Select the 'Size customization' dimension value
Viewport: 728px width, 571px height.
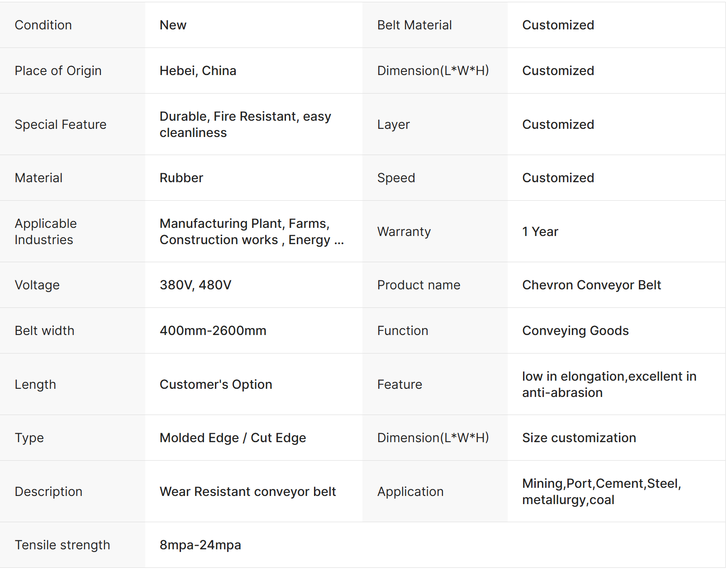(579, 438)
